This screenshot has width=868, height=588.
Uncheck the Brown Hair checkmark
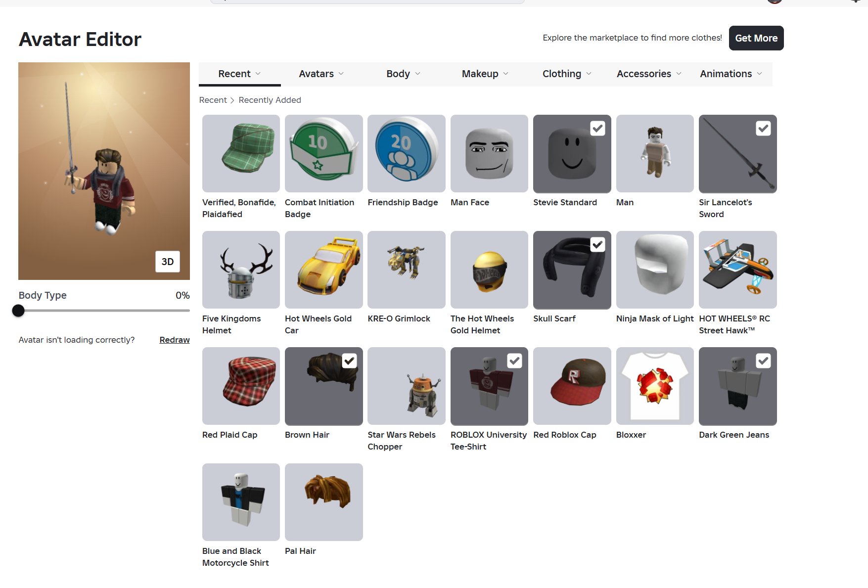(x=350, y=361)
